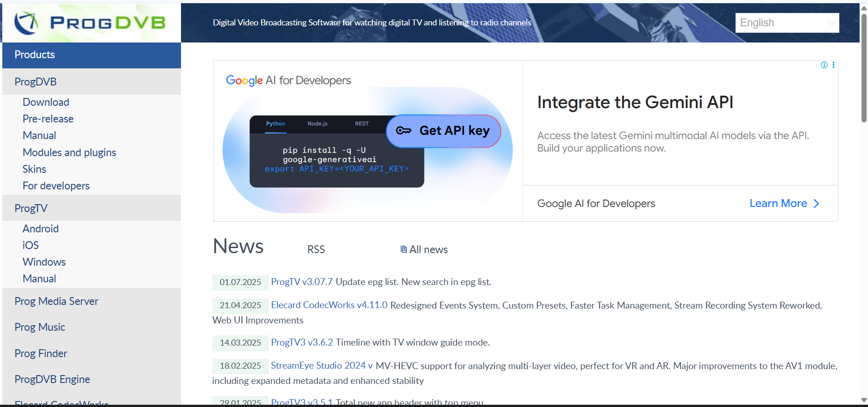The image size is (868, 407).
Task: Click the date 21.04.2025
Action: click(x=240, y=305)
